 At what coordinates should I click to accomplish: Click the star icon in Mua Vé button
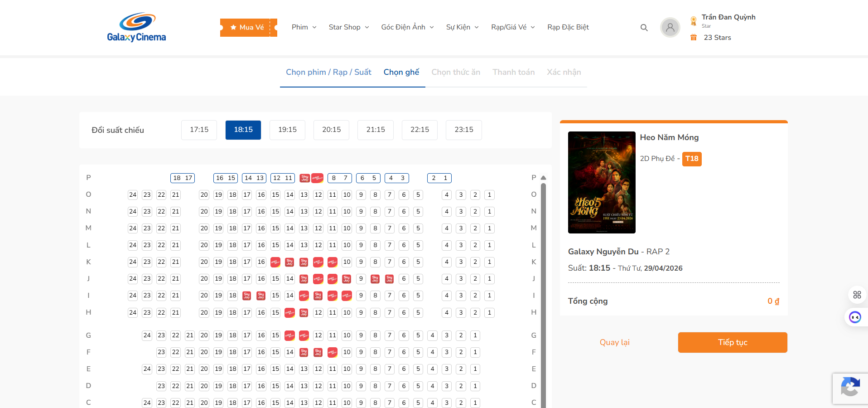pos(233,27)
